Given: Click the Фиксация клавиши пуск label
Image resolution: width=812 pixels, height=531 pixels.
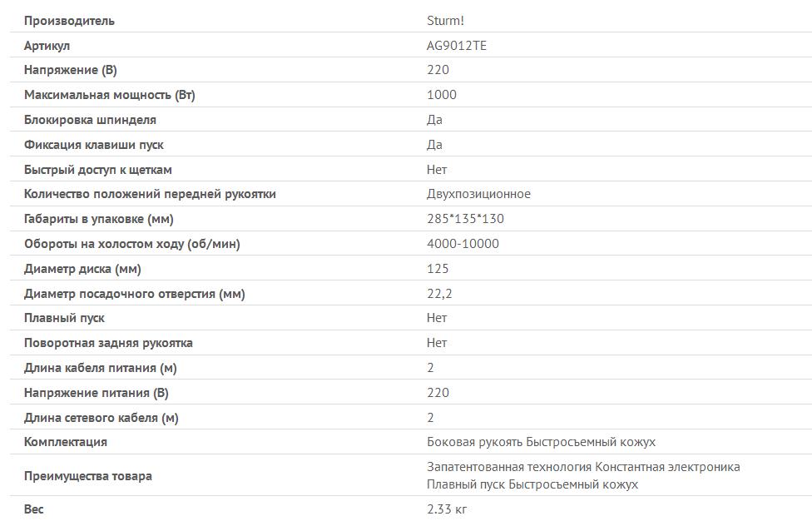Looking at the screenshot, I should click(93, 145).
